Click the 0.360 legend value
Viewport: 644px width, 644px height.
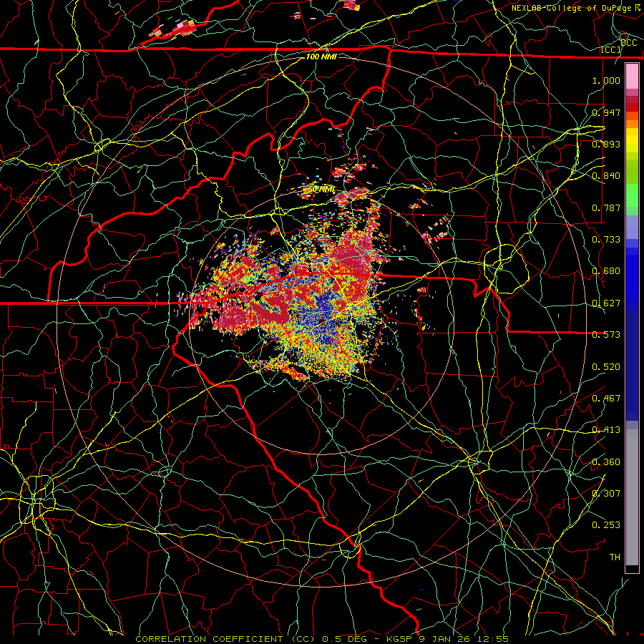pyautogui.click(x=606, y=462)
